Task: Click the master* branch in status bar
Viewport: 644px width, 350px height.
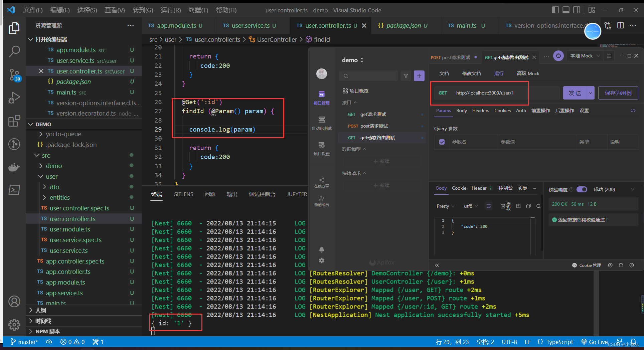Action: (24, 342)
